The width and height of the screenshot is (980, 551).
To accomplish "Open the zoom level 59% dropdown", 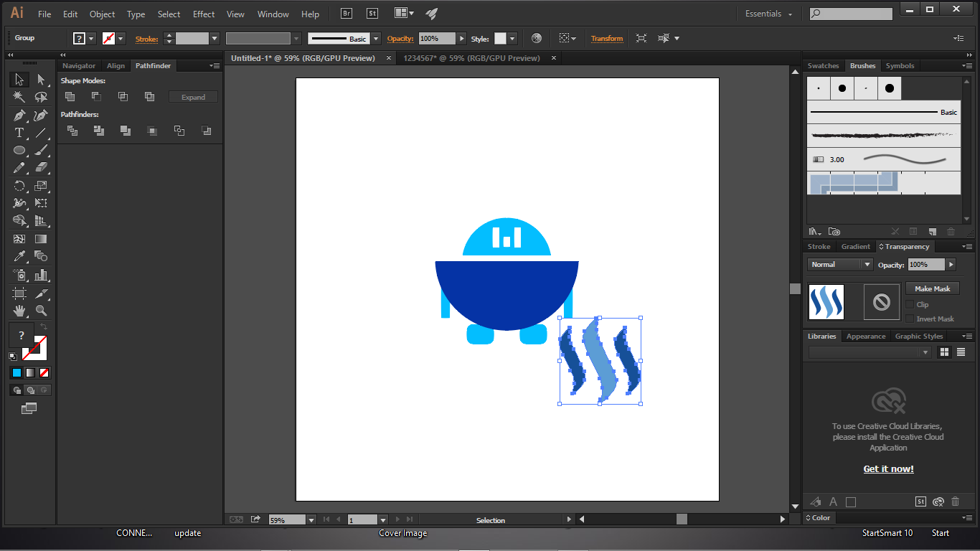I will coord(311,520).
